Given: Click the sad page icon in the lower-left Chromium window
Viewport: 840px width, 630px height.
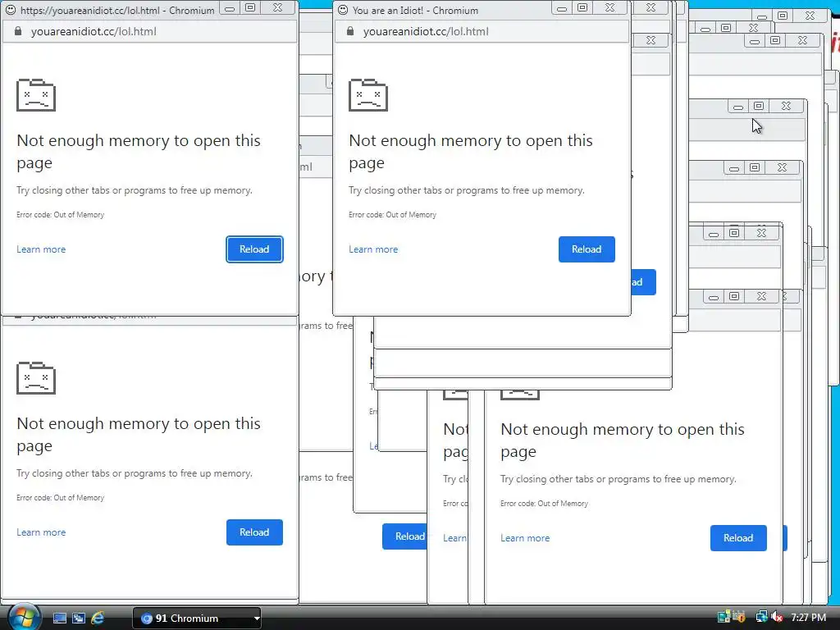Looking at the screenshot, I should 36,377.
